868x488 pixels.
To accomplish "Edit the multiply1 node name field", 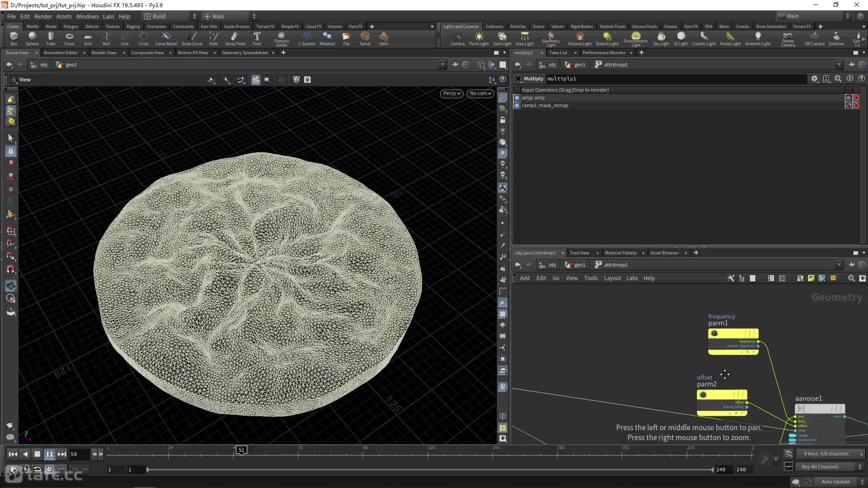I will [x=676, y=79].
